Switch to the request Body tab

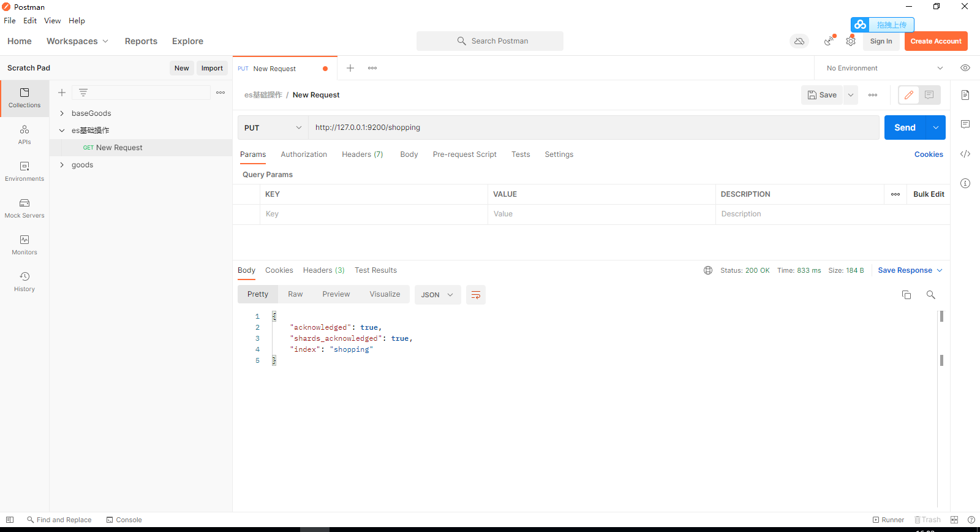pos(409,154)
